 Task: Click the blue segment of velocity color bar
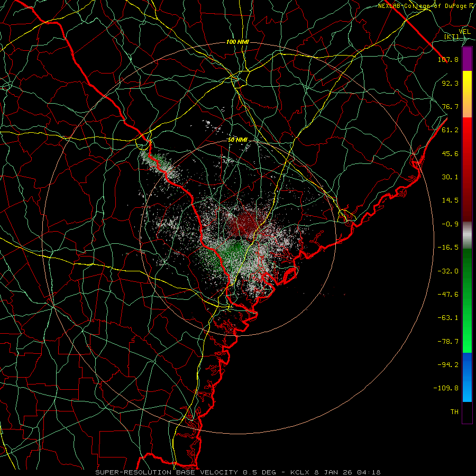coord(467,377)
